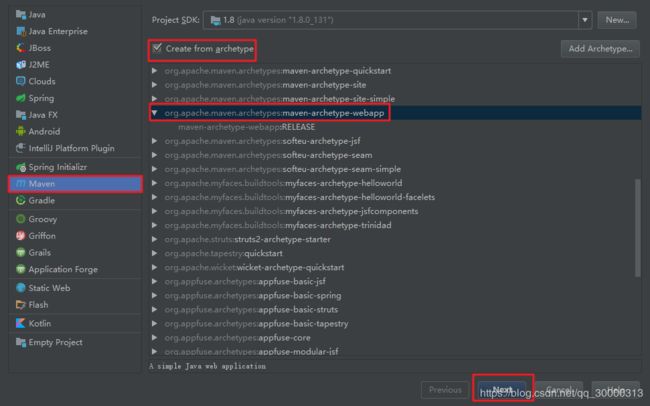The height and width of the screenshot is (406, 650).
Task: Choose the Clouds icon
Action: pyautogui.click(x=21, y=81)
